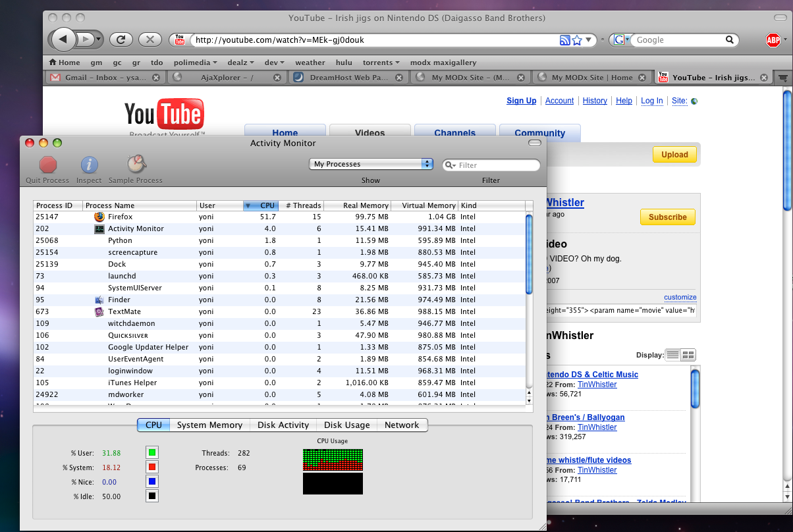
Task: Click the customize link
Action: (x=680, y=298)
